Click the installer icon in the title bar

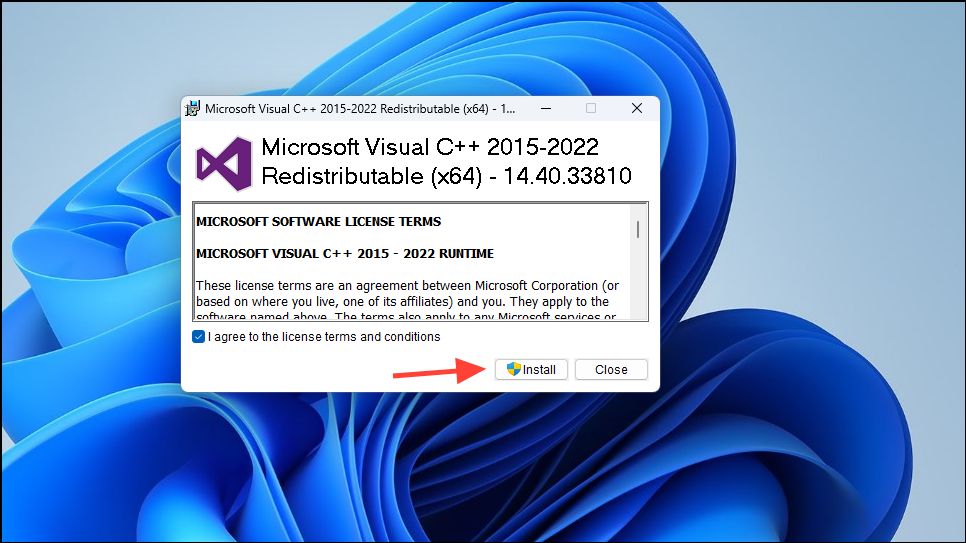192,108
